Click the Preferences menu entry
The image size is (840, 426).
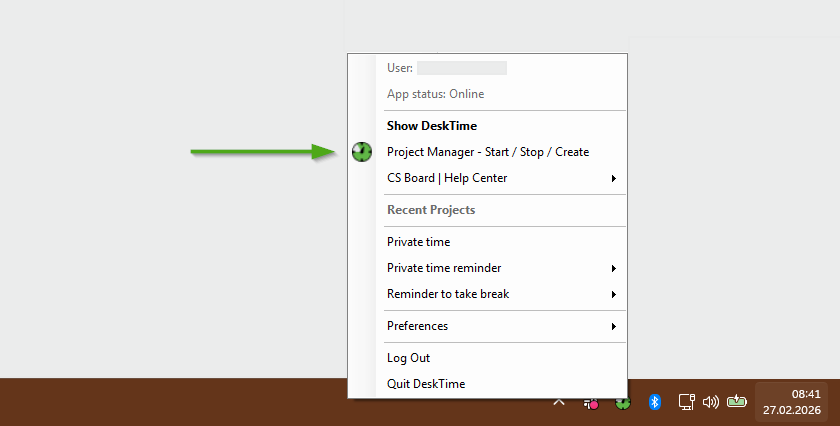pyautogui.click(x=417, y=326)
